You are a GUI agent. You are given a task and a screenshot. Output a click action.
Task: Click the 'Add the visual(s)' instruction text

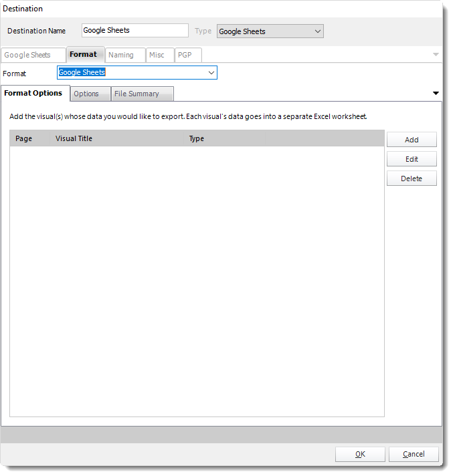(188, 116)
